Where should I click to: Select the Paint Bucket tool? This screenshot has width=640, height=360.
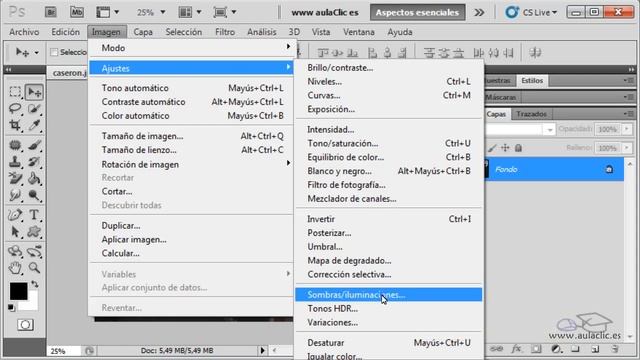tap(34, 178)
